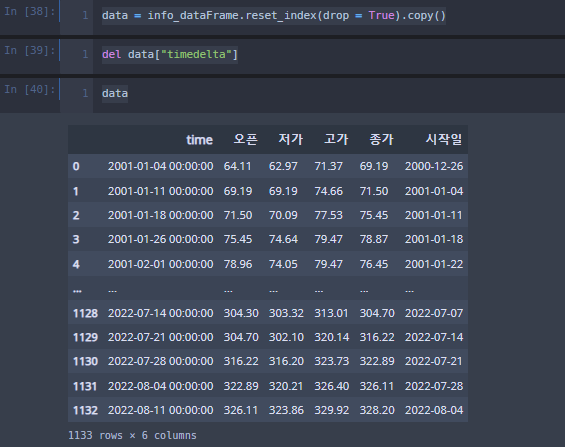Click time cell 2022-07-14 00:00:00
The height and width of the screenshot is (447, 565).
click(160, 313)
